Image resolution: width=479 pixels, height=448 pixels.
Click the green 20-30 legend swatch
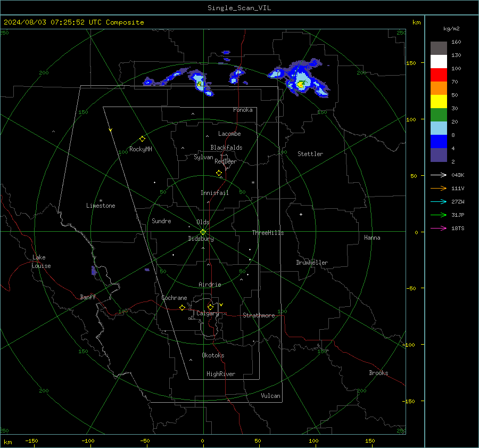(x=439, y=115)
